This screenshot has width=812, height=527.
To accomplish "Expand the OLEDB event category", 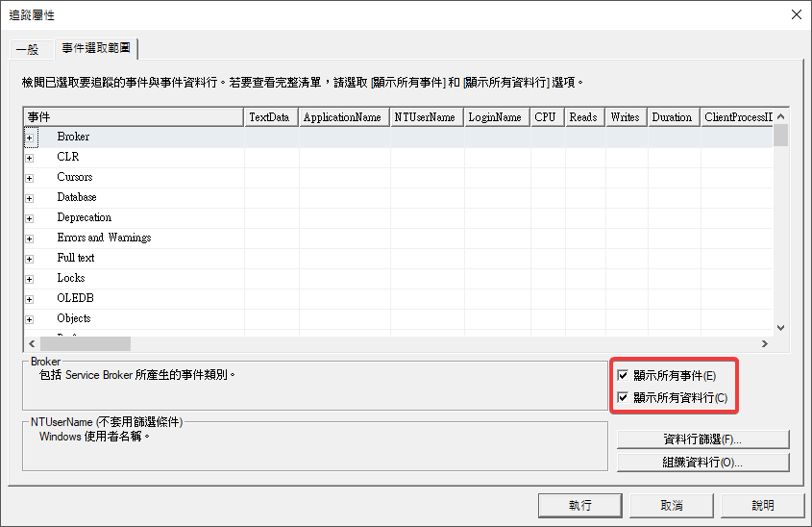I will coord(30,299).
